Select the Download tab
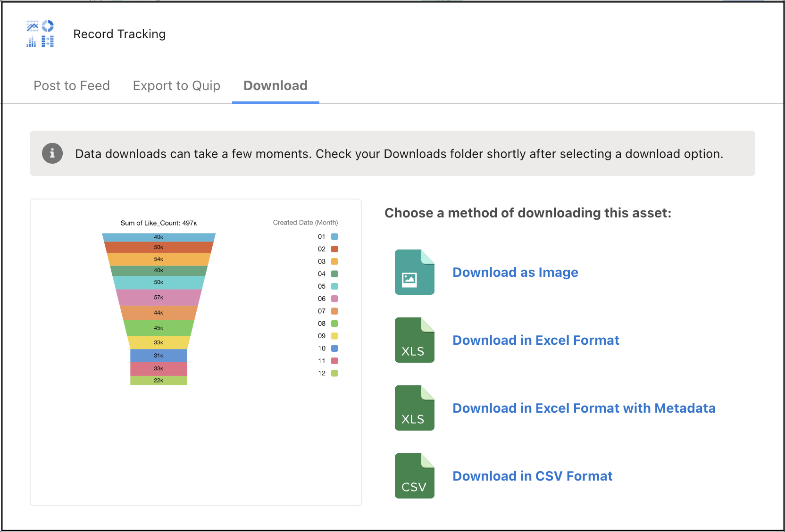The height and width of the screenshot is (532, 785). tap(275, 86)
